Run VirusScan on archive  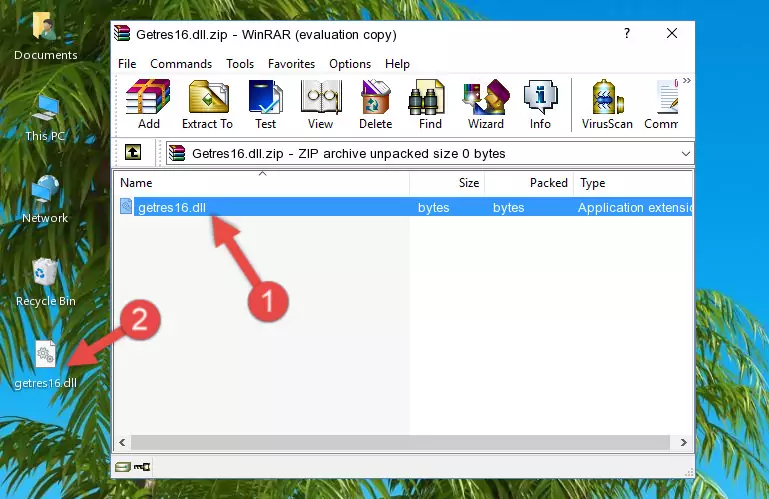[x=607, y=105]
